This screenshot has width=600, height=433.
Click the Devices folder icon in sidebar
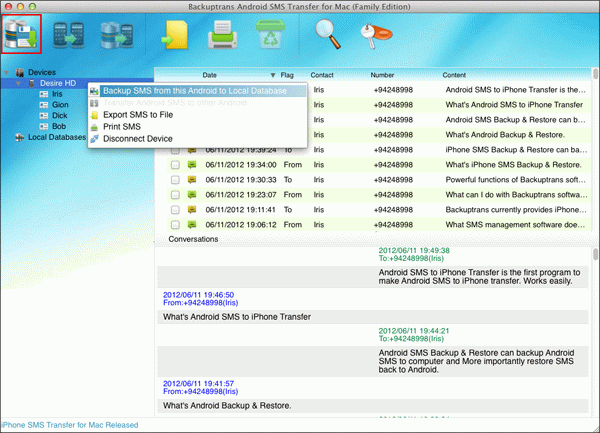point(20,72)
